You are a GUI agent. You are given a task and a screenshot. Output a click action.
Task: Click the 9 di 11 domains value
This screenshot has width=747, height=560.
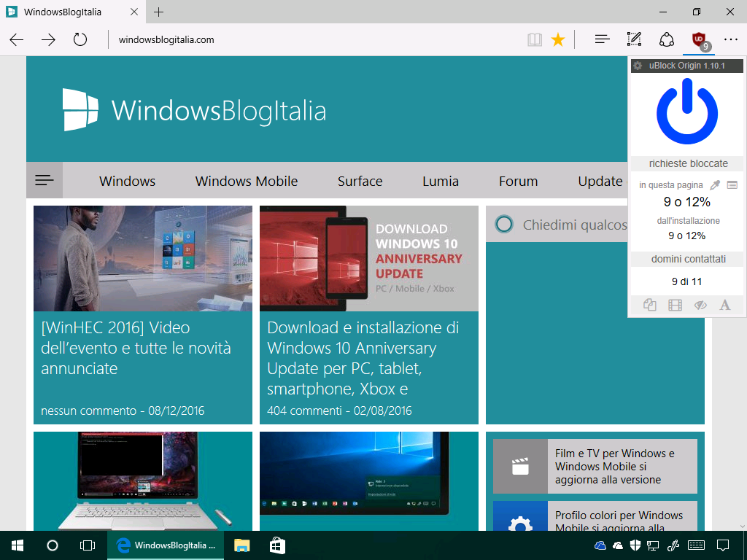point(686,281)
